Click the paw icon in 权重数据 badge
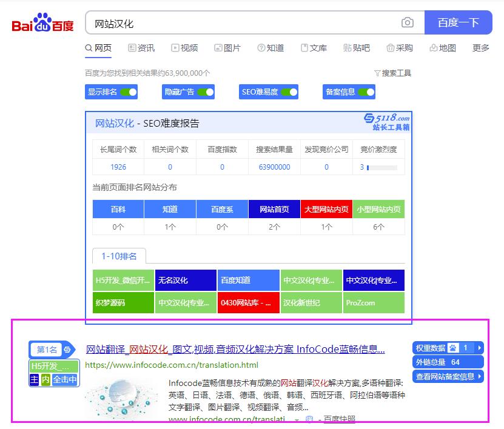Screen dimensions: 504x429 (453, 348)
